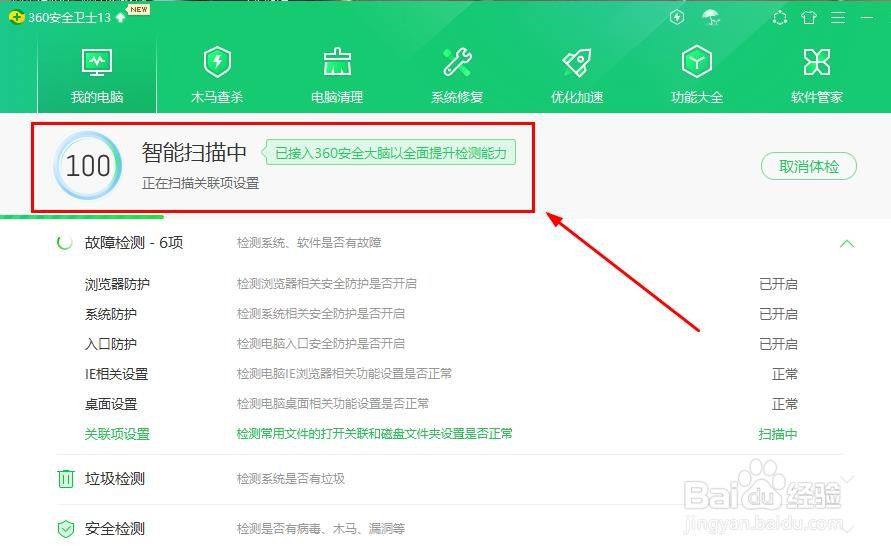Viewport: 891px width, 554px height.
Task: Click the NEW badge in title bar
Action: [x=139, y=9]
